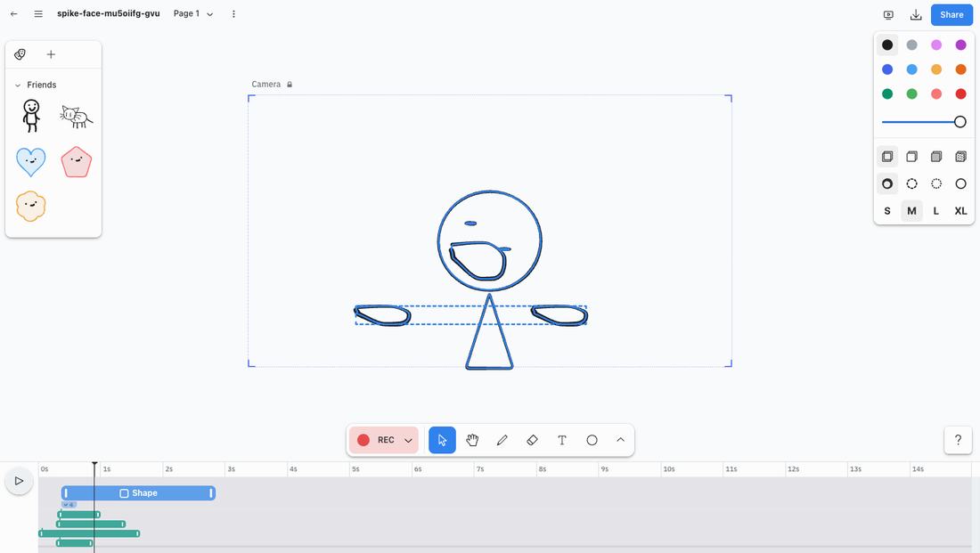Select the pink pentagon sticker

(x=77, y=162)
